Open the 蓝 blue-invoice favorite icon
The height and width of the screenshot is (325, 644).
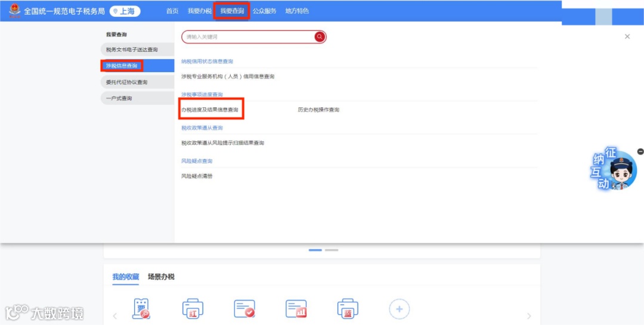coord(348,309)
